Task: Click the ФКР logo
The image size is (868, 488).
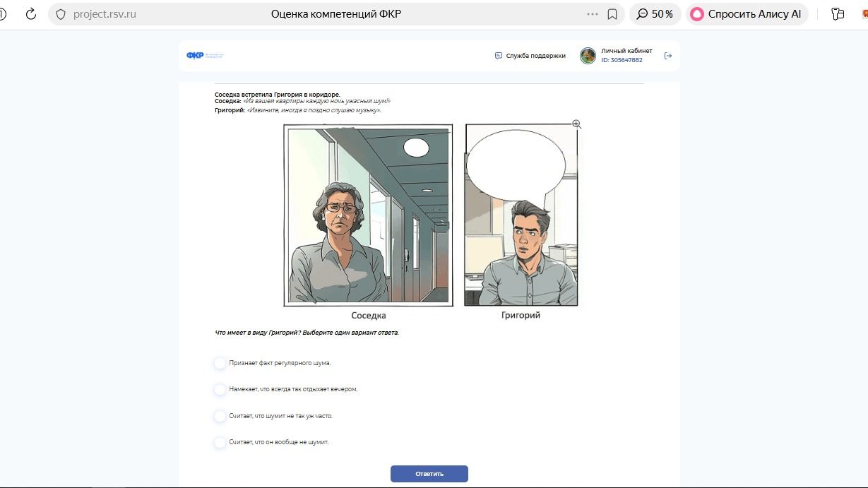Action: [205, 56]
